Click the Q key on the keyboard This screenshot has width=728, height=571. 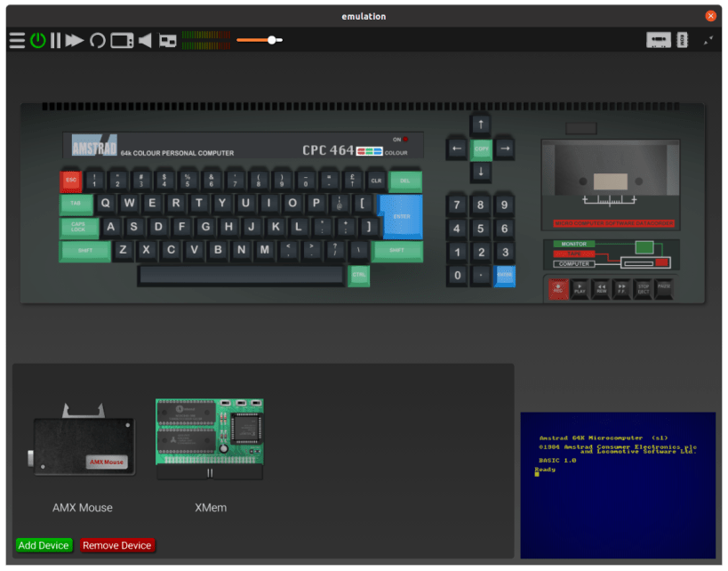click(106, 204)
